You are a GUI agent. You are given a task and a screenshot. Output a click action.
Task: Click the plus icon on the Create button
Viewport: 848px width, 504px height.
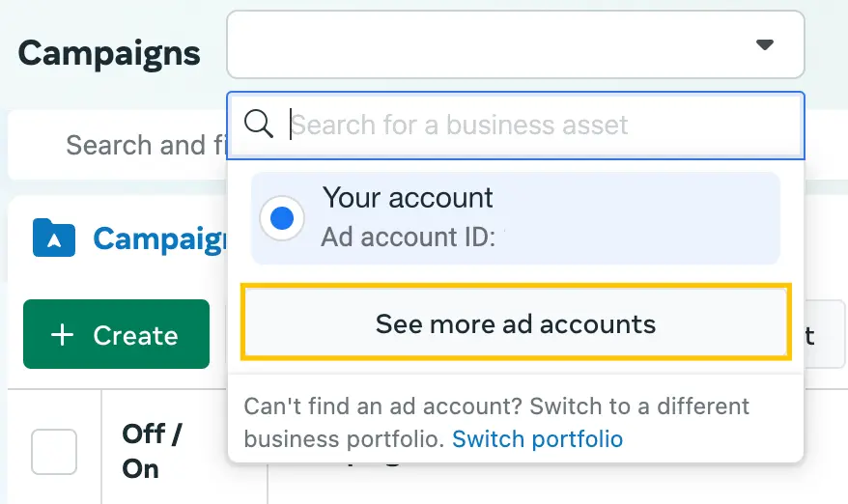click(62, 335)
